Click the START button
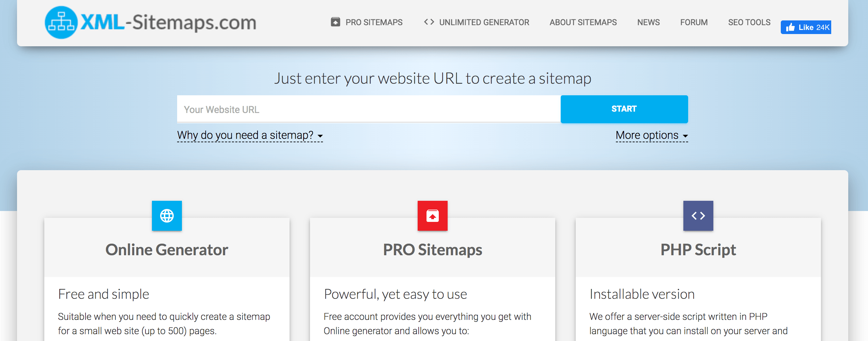The image size is (868, 341). tap(624, 109)
